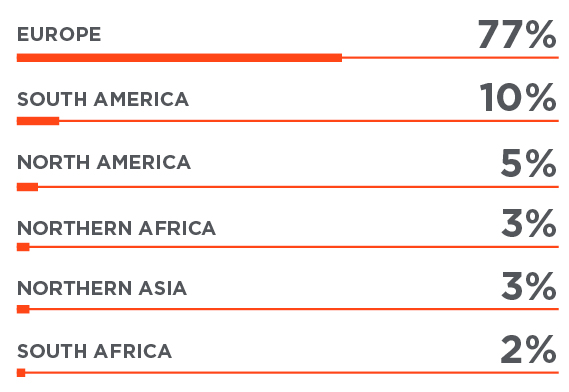Screen dimensions: 569x392
Task: Click the 77% value for Europe
Action: point(517,34)
